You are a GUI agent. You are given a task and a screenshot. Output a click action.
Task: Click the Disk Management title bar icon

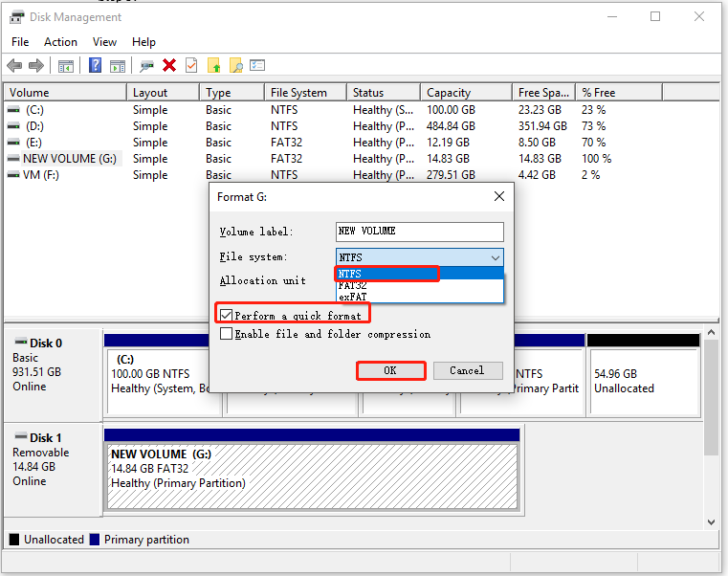click(16, 17)
